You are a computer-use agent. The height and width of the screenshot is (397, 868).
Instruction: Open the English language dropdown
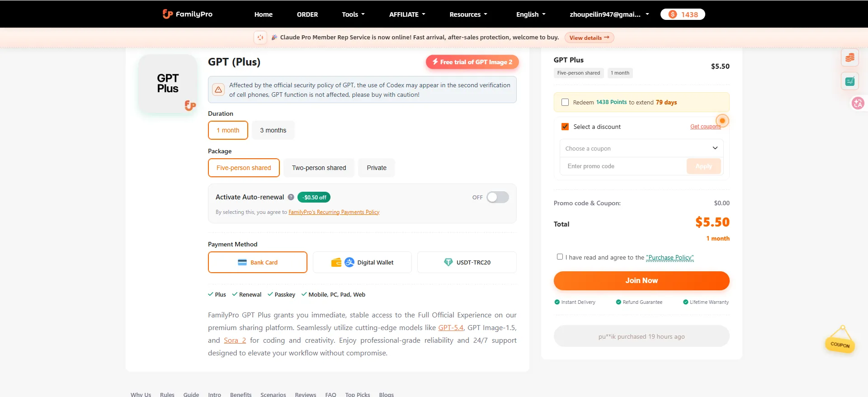[x=531, y=14]
